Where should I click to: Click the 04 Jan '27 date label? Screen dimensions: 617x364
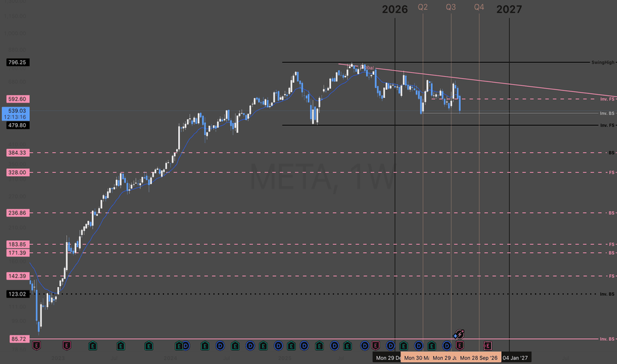coord(516,357)
